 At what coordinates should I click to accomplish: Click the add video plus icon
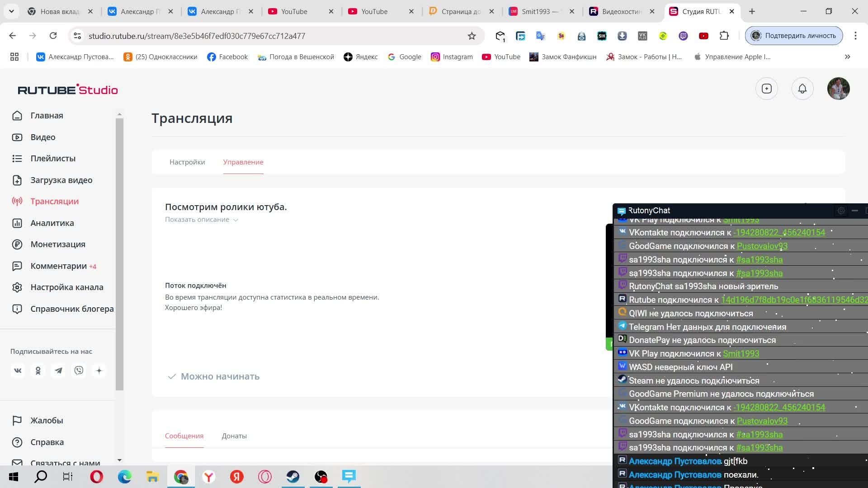pos(766,89)
